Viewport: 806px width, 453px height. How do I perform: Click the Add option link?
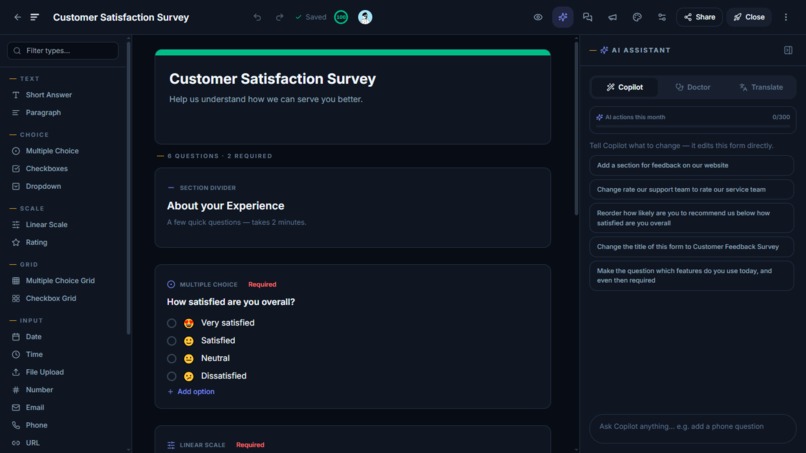pos(191,392)
